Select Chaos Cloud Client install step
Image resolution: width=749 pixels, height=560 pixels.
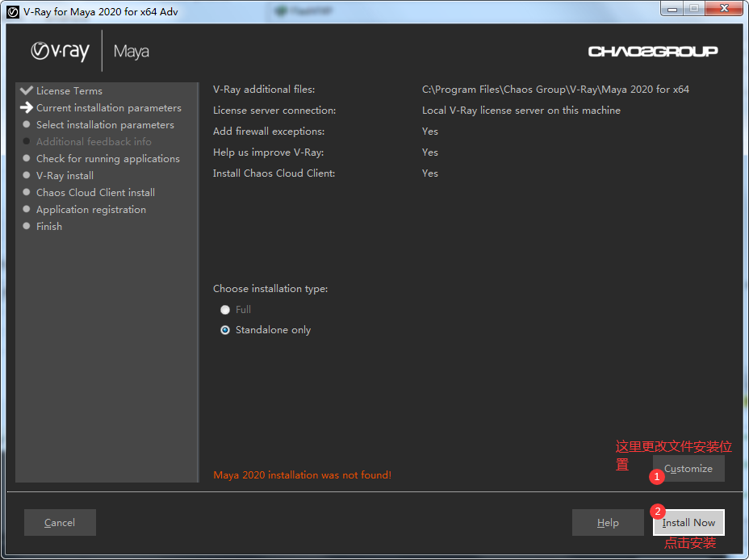(x=95, y=192)
